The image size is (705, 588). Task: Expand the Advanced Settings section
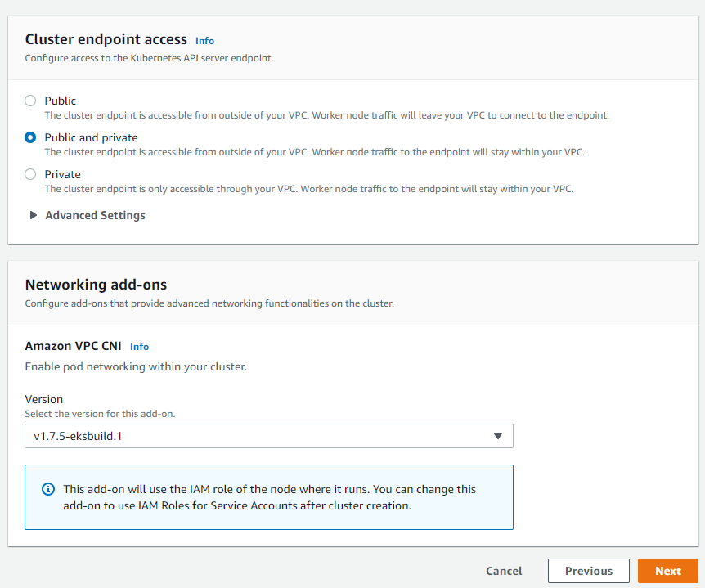click(x=88, y=215)
